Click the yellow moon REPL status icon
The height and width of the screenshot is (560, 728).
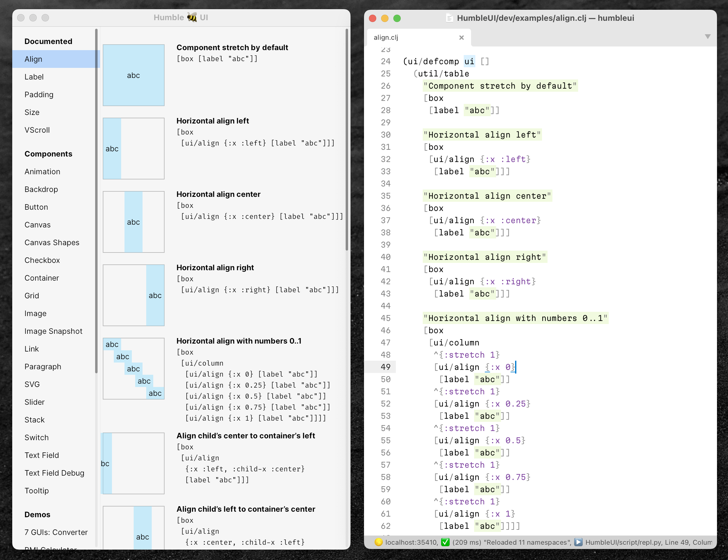378,542
